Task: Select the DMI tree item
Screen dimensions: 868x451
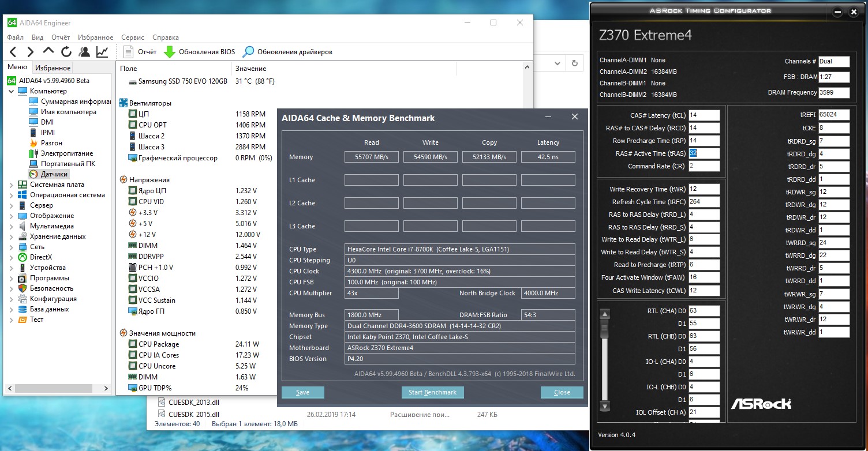Action: coord(42,122)
